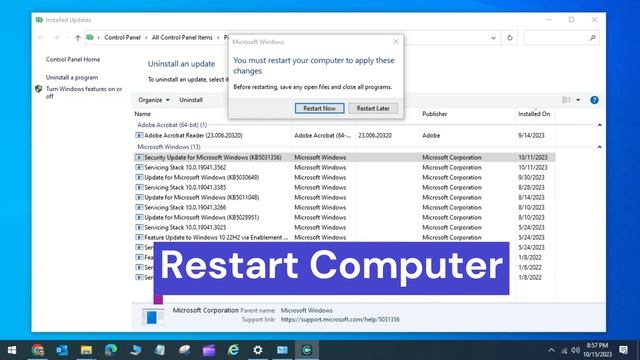
Task: Expand the address bar history dropdown
Action: (493, 38)
